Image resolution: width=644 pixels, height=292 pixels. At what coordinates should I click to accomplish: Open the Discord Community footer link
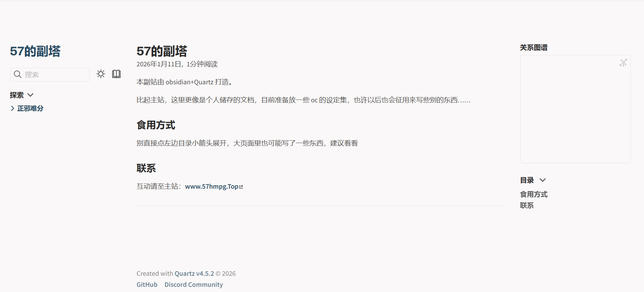click(x=193, y=284)
